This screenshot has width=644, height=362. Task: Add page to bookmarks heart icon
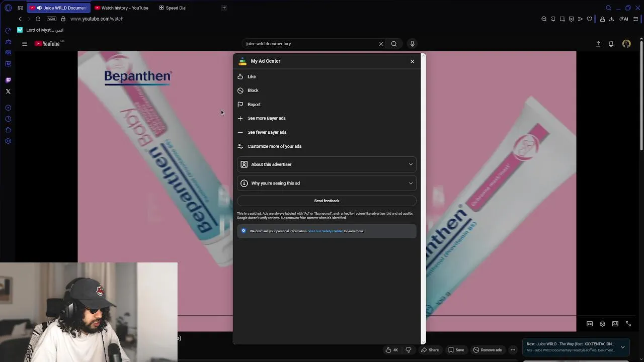pos(589,19)
